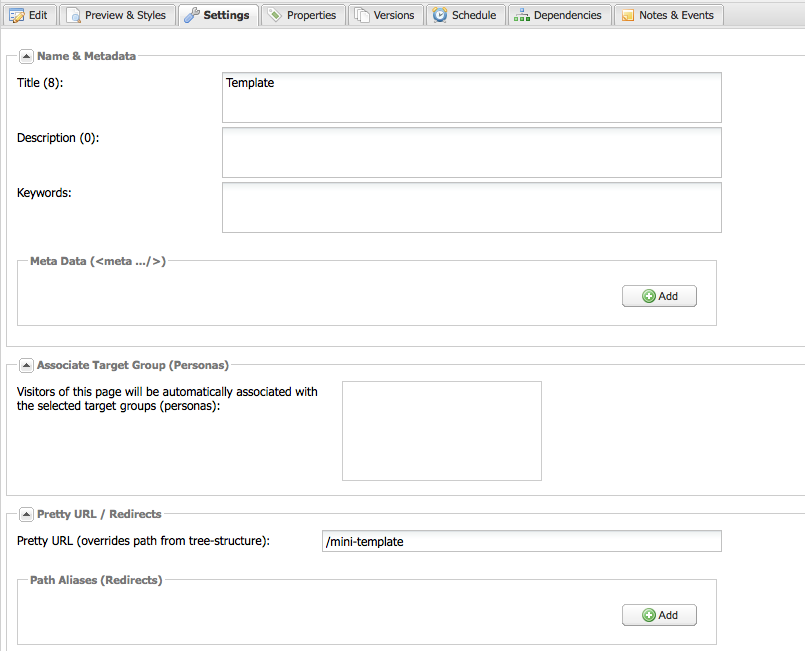The height and width of the screenshot is (651, 805).
Task: Add a new Path Alias redirect
Action: (659, 615)
